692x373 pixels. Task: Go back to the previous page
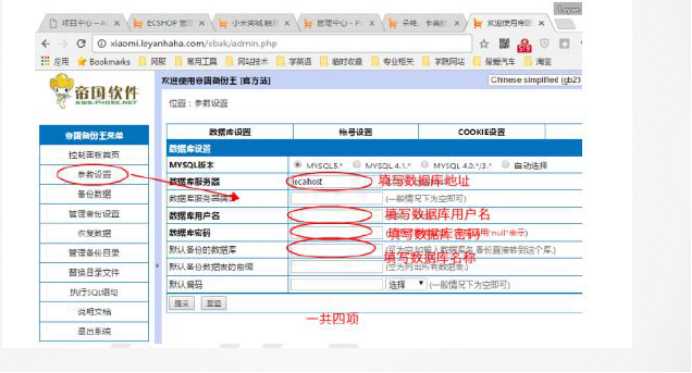pos(45,44)
